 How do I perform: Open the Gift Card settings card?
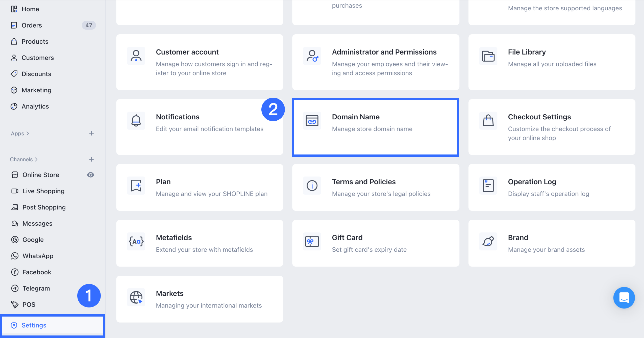pyautogui.click(x=375, y=243)
